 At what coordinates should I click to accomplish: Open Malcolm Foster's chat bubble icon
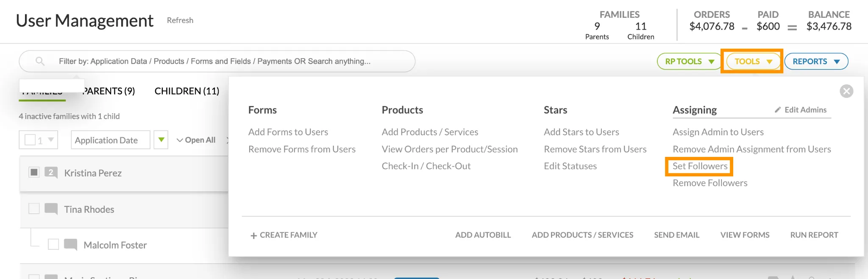[70, 245]
